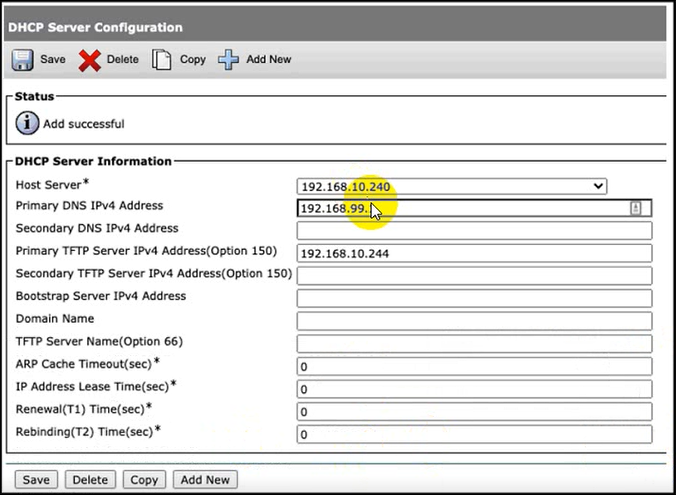This screenshot has width=676, height=495.
Task: Select the IP Address Lease Time field
Action: (x=474, y=389)
